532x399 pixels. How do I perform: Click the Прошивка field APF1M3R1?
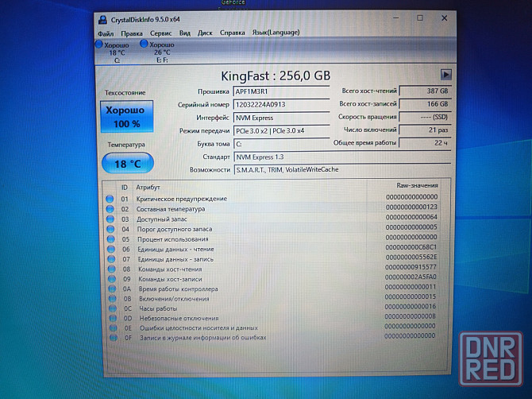[x=281, y=91]
